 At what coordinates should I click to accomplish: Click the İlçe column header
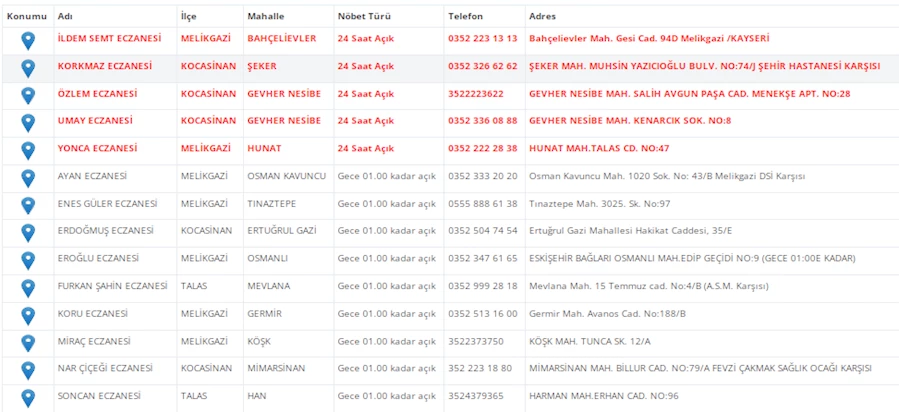coord(189,16)
